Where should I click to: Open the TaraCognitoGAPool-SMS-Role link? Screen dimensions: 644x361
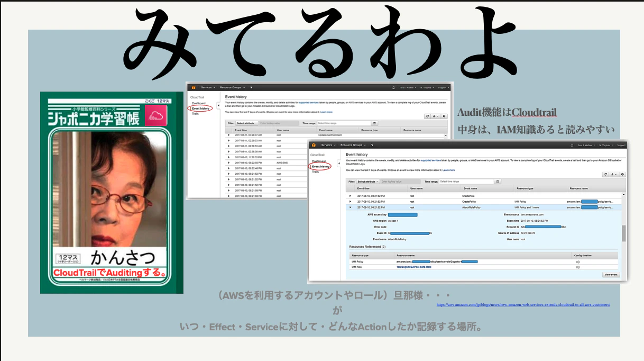tap(414, 267)
